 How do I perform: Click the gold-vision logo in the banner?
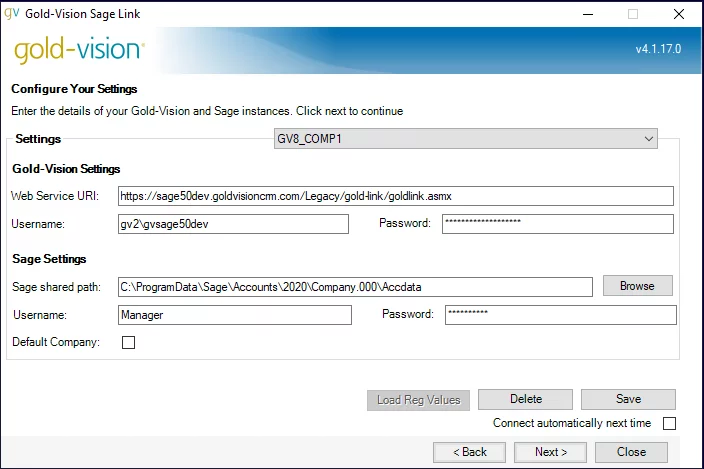[79, 50]
